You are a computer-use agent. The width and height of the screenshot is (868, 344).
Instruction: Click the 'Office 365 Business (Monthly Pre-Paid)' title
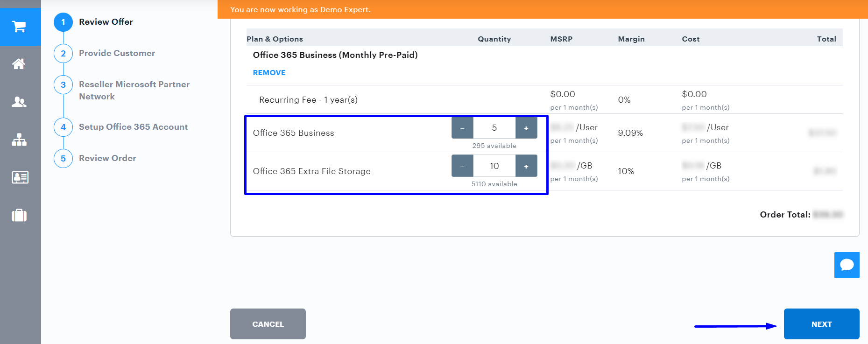click(335, 55)
